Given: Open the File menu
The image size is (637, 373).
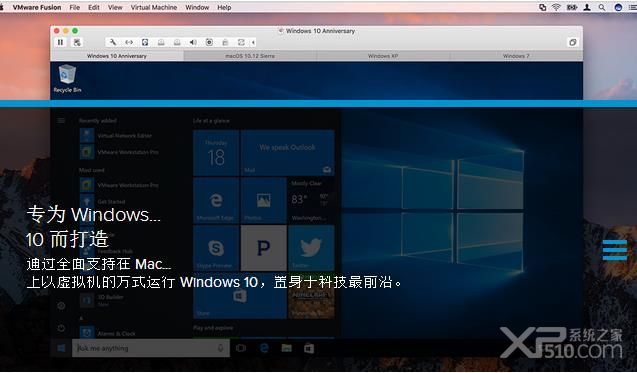Looking at the screenshot, I should 75,7.
